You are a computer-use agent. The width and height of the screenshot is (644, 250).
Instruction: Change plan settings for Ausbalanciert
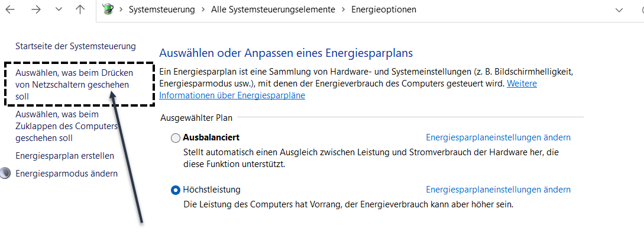point(498,137)
